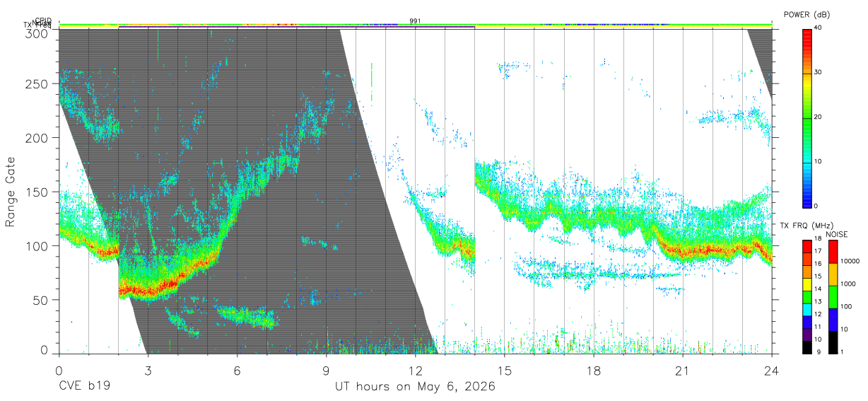
Task: Click the 100 range gate axis label
Action: pyautogui.click(x=36, y=246)
